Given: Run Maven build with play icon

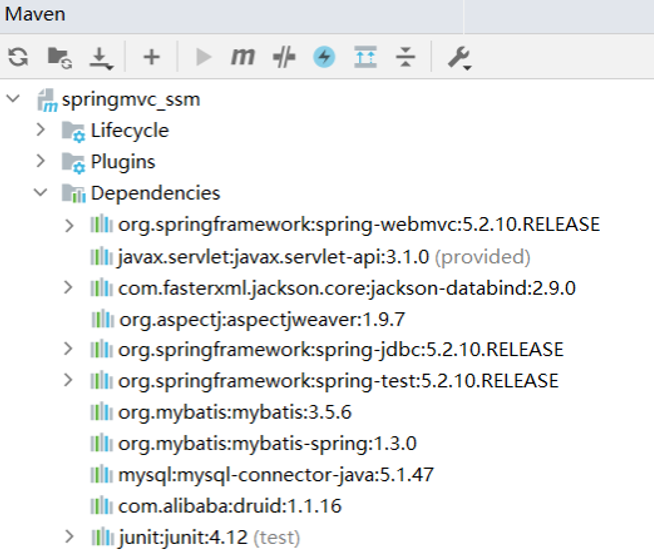Looking at the screenshot, I should tap(203, 57).
